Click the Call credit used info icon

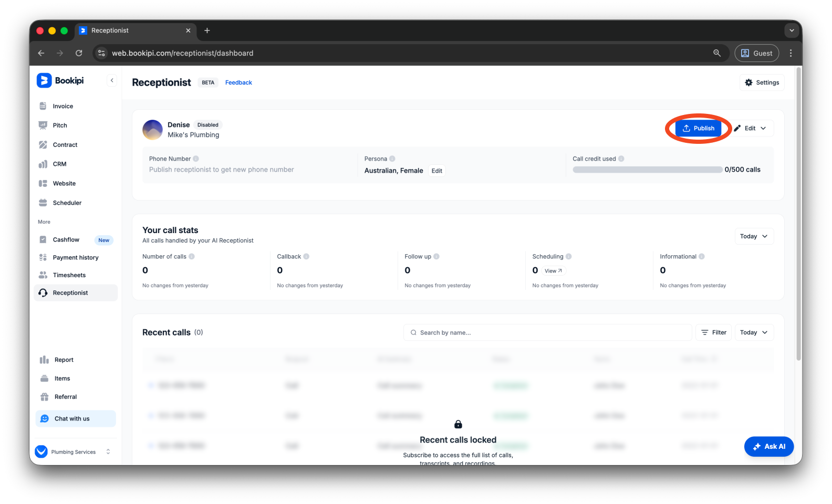pyautogui.click(x=621, y=159)
